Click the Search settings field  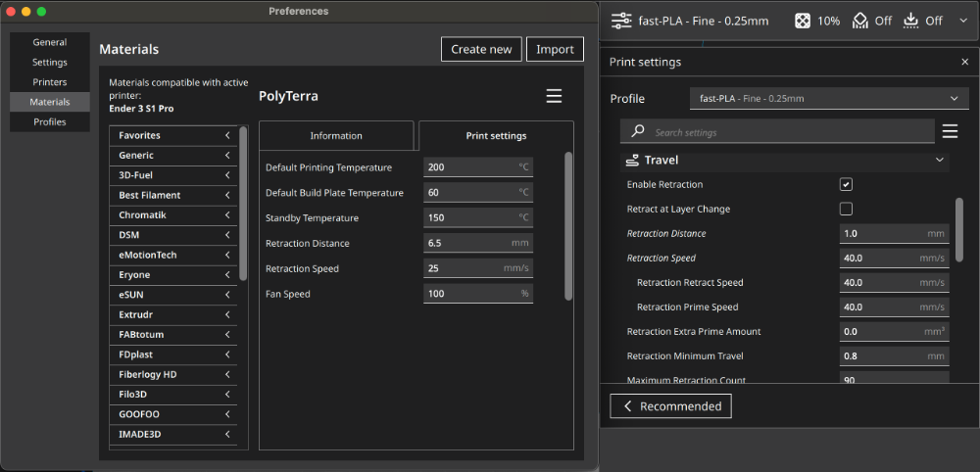(777, 132)
